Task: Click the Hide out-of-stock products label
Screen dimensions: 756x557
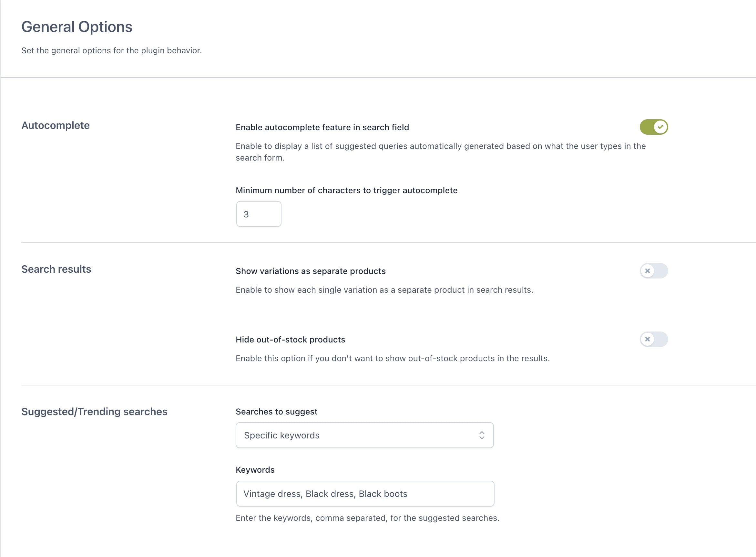Action: 290,340
